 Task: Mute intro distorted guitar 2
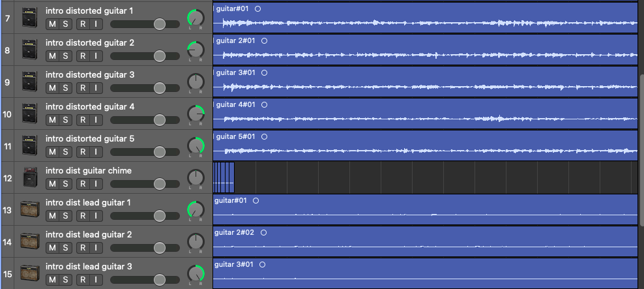pyautogui.click(x=52, y=56)
